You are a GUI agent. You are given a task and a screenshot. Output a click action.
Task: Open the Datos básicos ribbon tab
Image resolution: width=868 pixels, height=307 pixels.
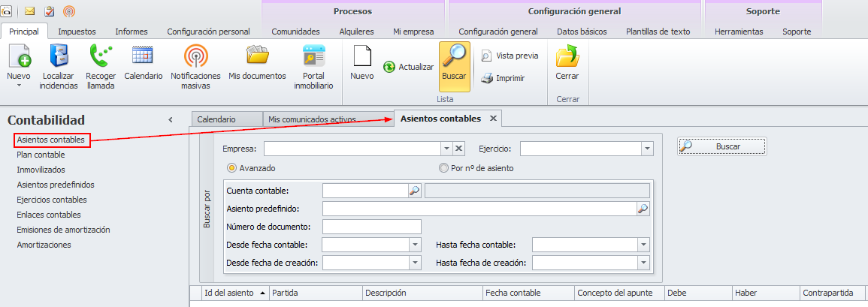pyautogui.click(x=582, y=32)
